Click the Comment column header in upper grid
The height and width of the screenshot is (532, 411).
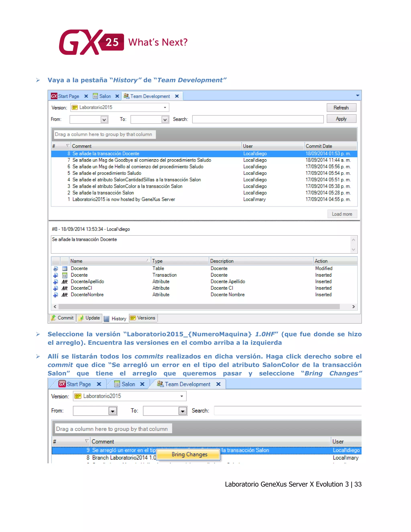point(156,146)
